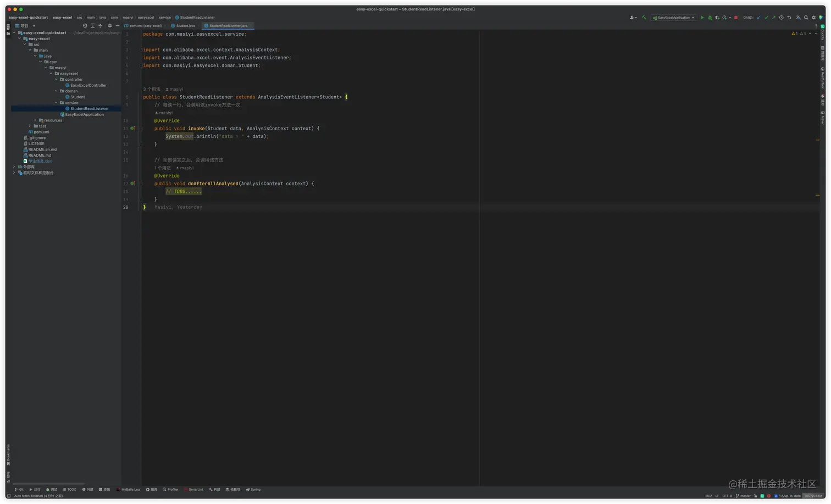Select EasyExcelApplication in project tree

pyautogui.click(x=82, y=114)
